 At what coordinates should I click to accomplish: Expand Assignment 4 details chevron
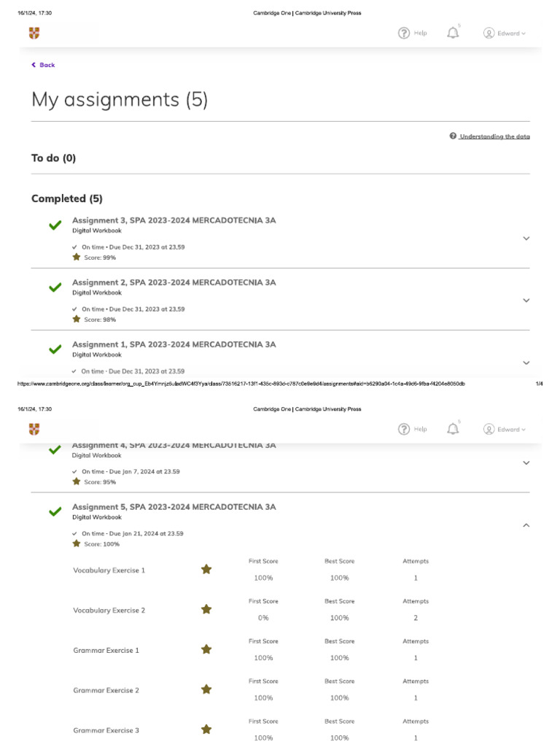[526, 462]
